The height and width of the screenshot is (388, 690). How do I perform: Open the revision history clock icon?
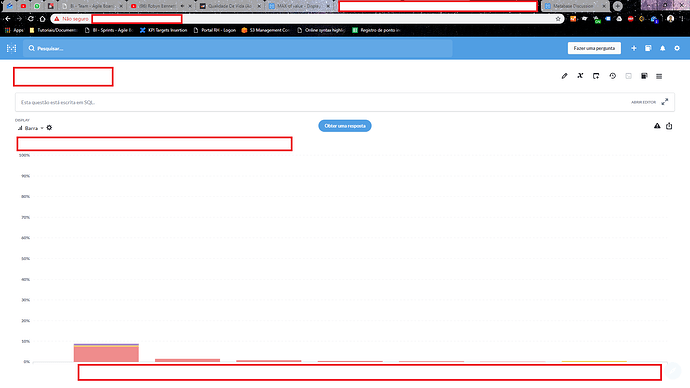point(613,76)
